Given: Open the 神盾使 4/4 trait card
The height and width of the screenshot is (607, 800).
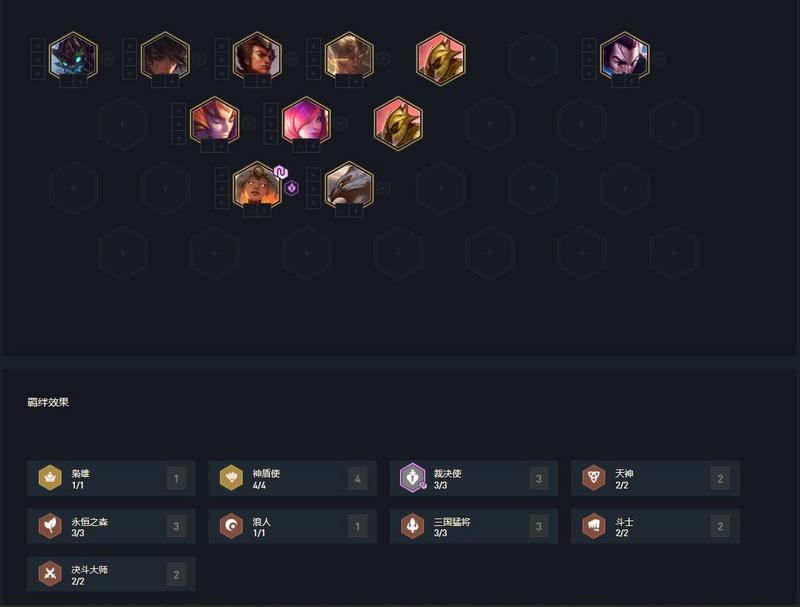Looking at the screenshot, I should (x=292, y=478).
